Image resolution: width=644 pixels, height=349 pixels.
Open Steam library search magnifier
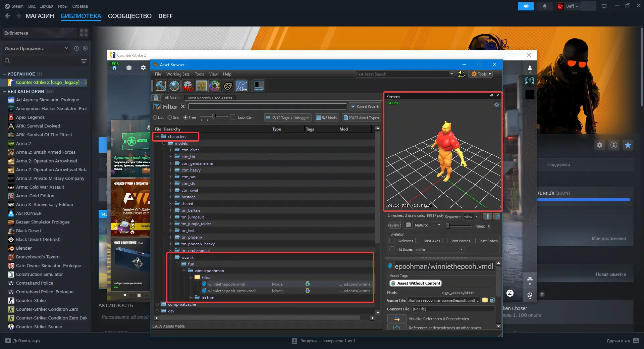[7, 61]
